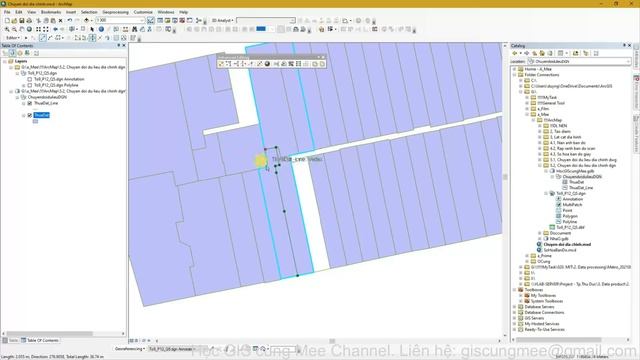Select the Pan tool
Viewport: 640px width, 360px height.
point(22,29)
